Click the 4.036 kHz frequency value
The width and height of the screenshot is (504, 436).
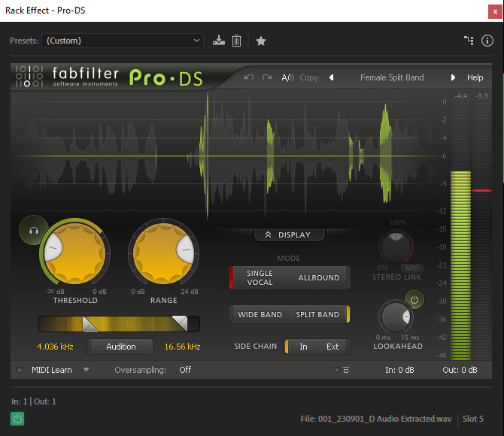tap(55, 347)
